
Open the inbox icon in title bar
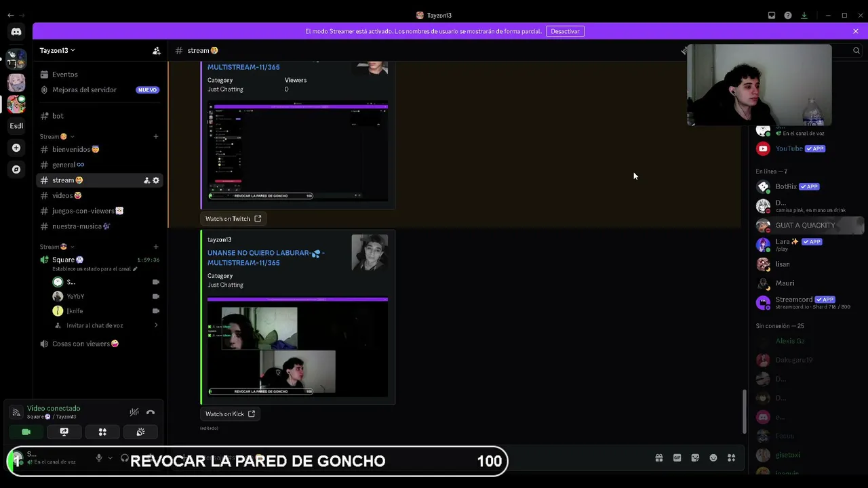coord(772,16)
